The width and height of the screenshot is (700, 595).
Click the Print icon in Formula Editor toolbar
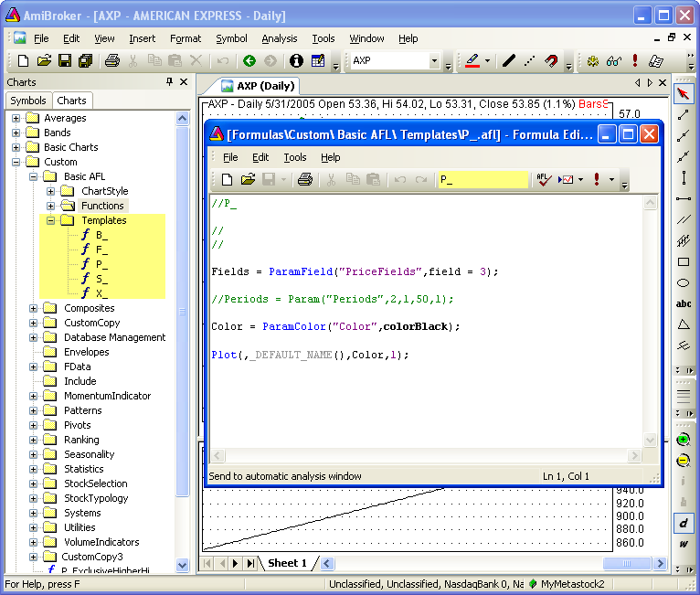(305, 180)
